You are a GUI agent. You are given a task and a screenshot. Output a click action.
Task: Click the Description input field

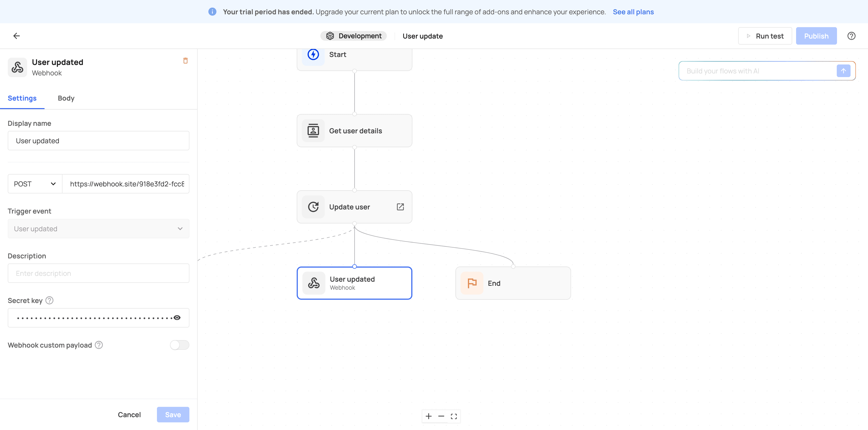coord(98,273)
